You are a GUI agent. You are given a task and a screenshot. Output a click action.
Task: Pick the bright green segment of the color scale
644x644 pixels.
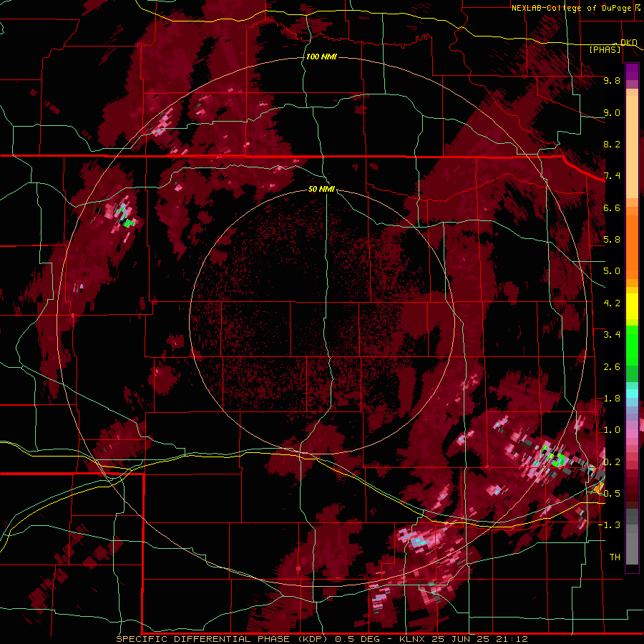coord(632,345)
